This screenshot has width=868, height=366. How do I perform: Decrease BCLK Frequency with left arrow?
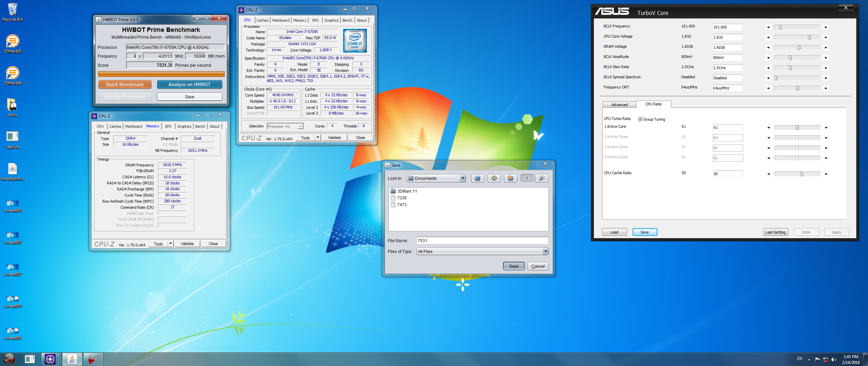[768, 27]
